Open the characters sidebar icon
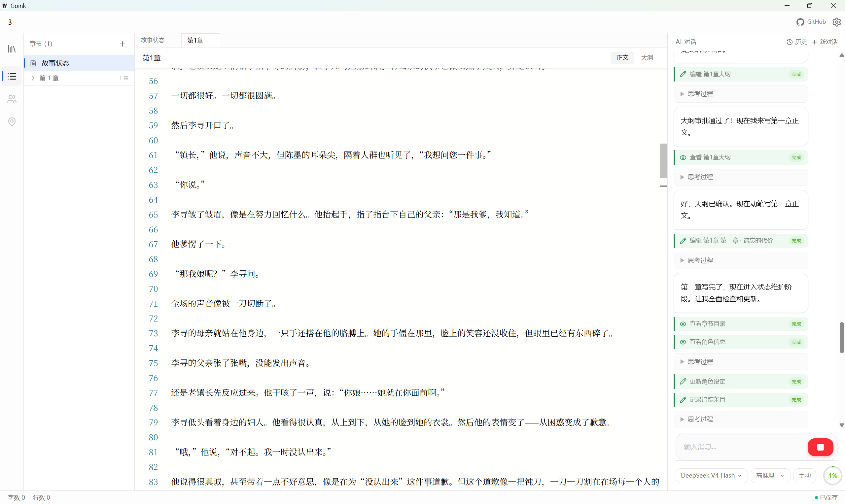This screenshot has width=845, height=504. pos(12,99)
